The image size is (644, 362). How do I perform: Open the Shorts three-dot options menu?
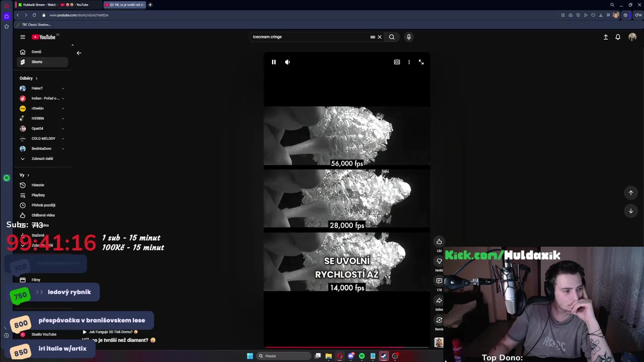[409, 62]
